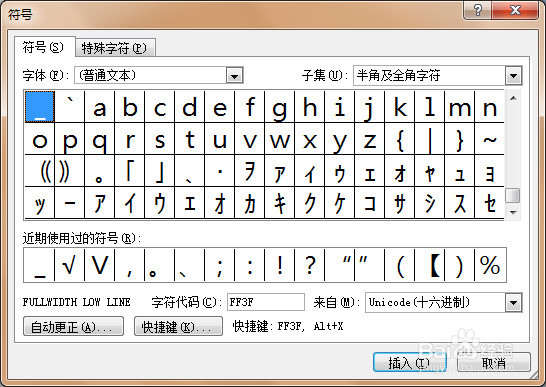Image resolution: width=546 pixels, height=387 pixels.
Task: Pick the recently used question mark
Action: coord(309,265)
